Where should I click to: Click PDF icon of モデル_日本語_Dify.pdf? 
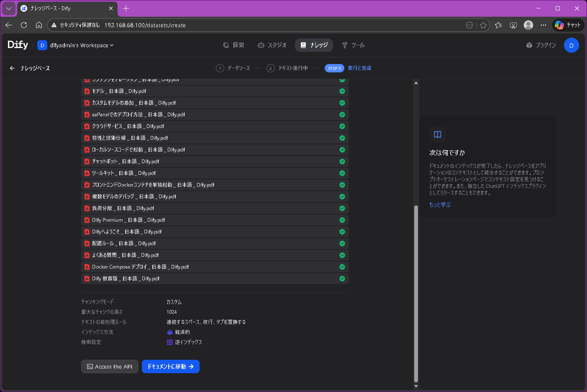click(x=87, y=91)
